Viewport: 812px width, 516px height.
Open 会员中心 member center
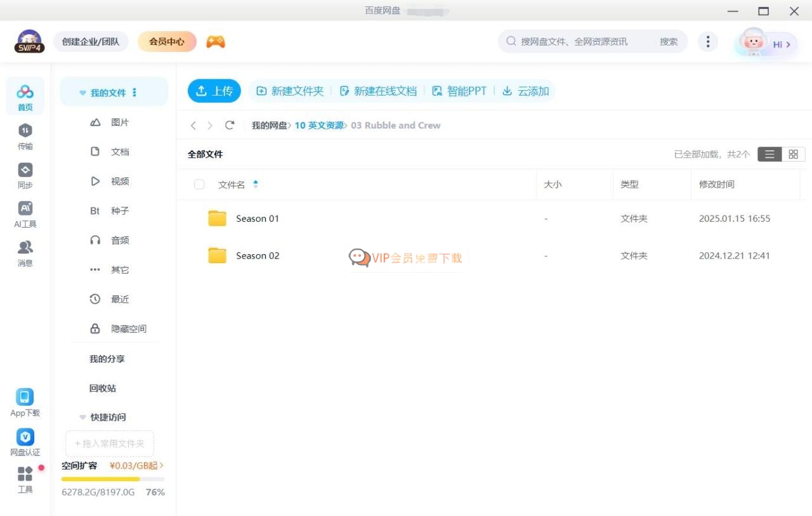point(167,42)
